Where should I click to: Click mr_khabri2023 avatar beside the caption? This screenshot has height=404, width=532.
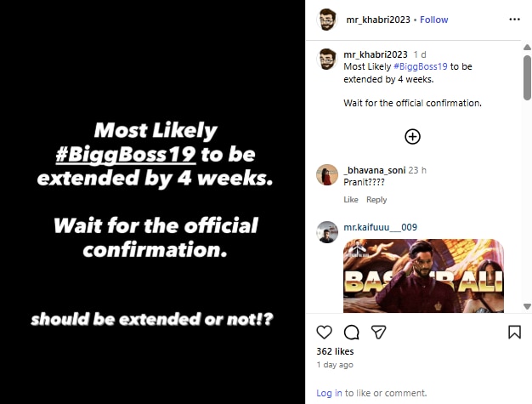[x=327, y=58]
